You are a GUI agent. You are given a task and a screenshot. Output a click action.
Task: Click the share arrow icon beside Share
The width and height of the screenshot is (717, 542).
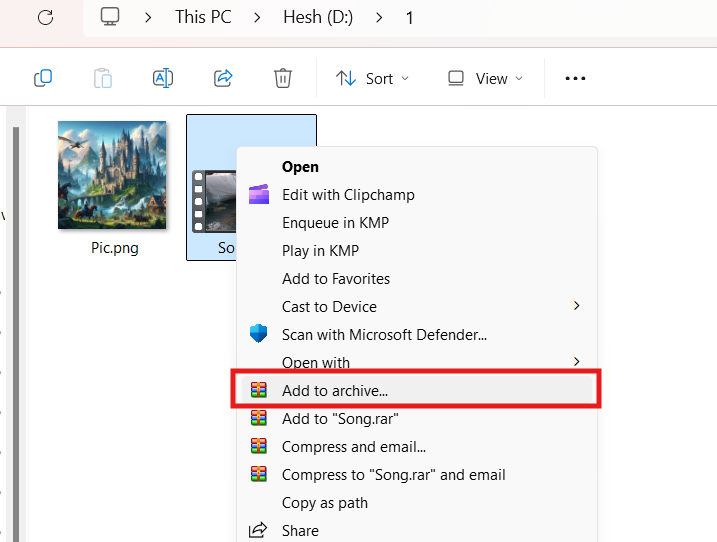tap(258, 530)
